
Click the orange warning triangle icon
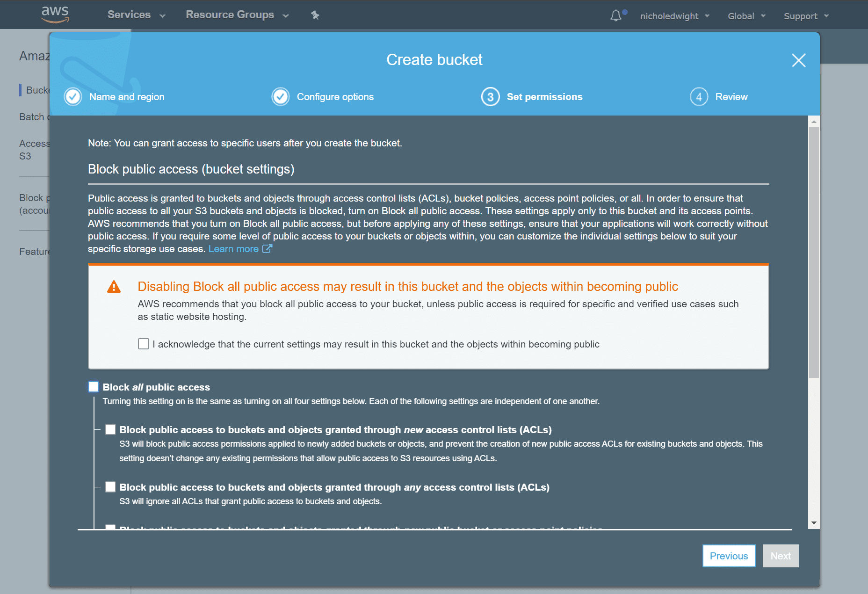[114, 287]
